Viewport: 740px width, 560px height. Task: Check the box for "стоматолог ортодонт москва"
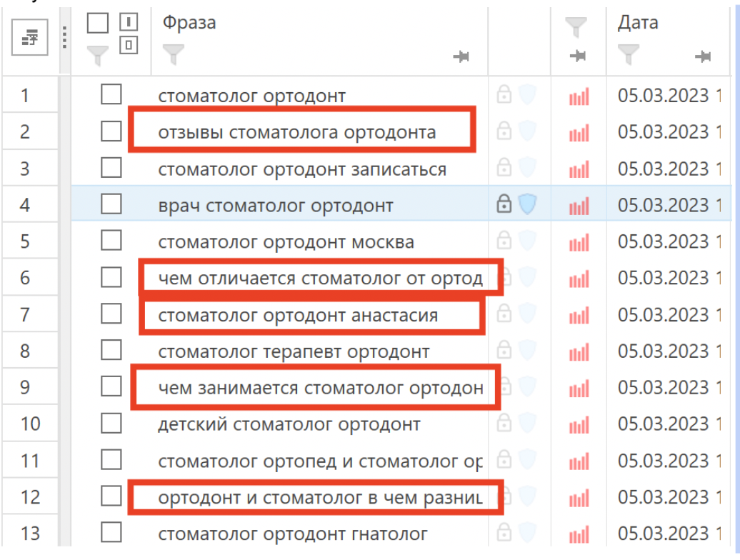pos(111,241)
